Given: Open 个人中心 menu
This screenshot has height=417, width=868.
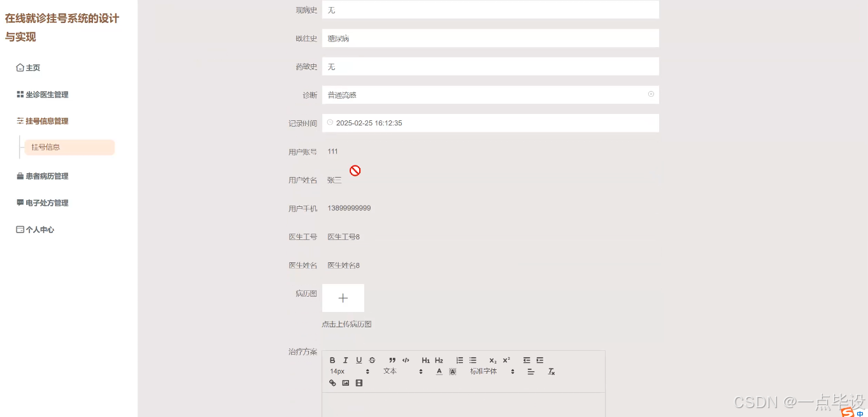Looking at the screenshot, I should pyautogui.click(x=35, y=229).
